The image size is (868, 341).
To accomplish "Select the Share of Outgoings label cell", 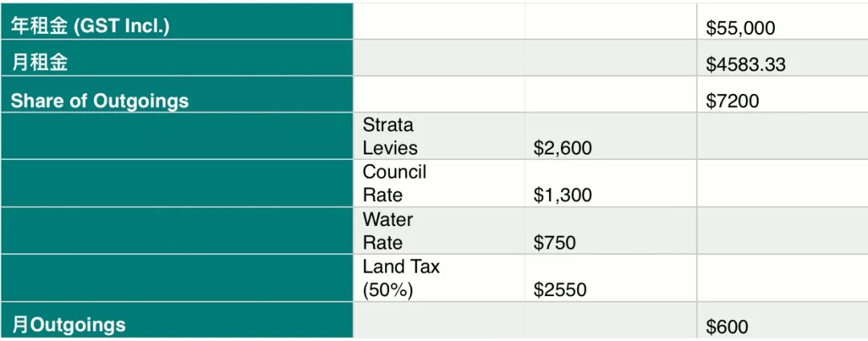I will [177, 94].
